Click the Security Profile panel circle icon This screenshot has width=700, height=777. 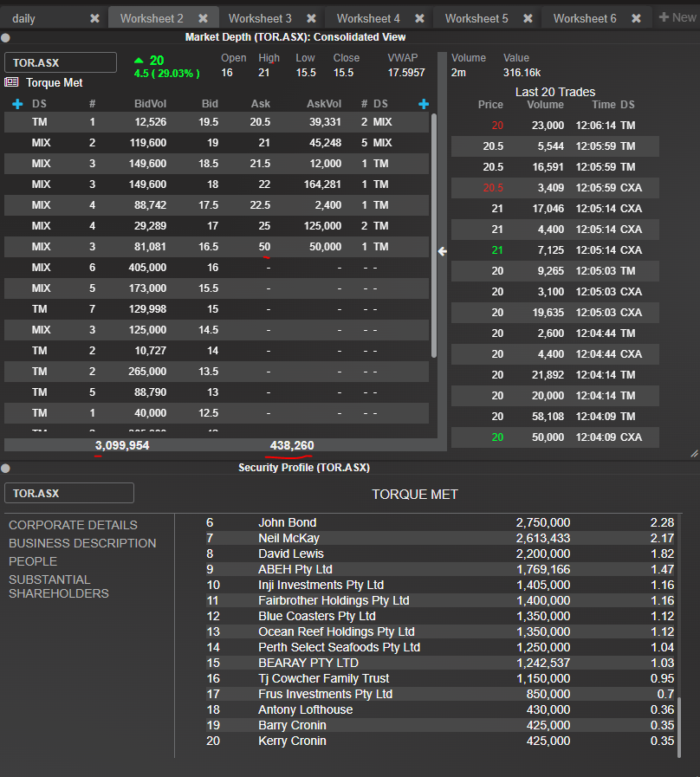5,469
